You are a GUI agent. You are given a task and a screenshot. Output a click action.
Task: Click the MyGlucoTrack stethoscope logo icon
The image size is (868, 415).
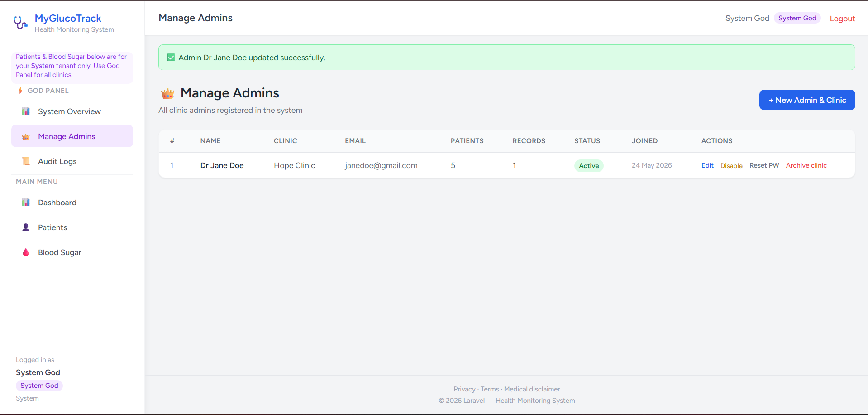(20, 23)
